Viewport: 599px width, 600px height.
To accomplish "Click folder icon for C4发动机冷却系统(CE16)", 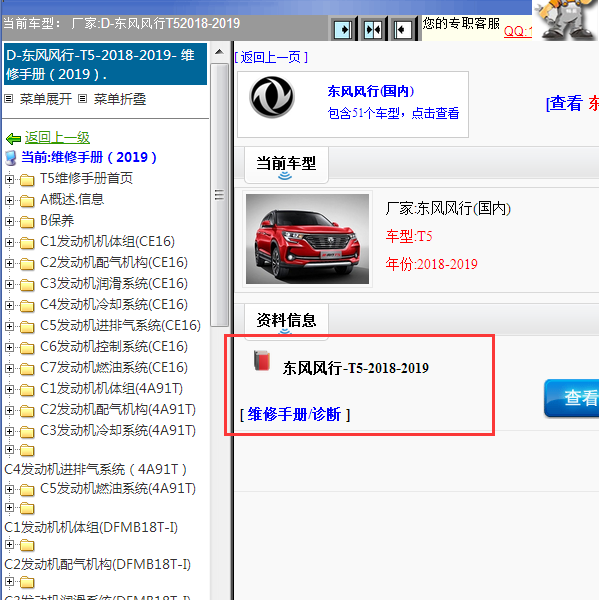I will pyautogui.click(x=27, y=306).
